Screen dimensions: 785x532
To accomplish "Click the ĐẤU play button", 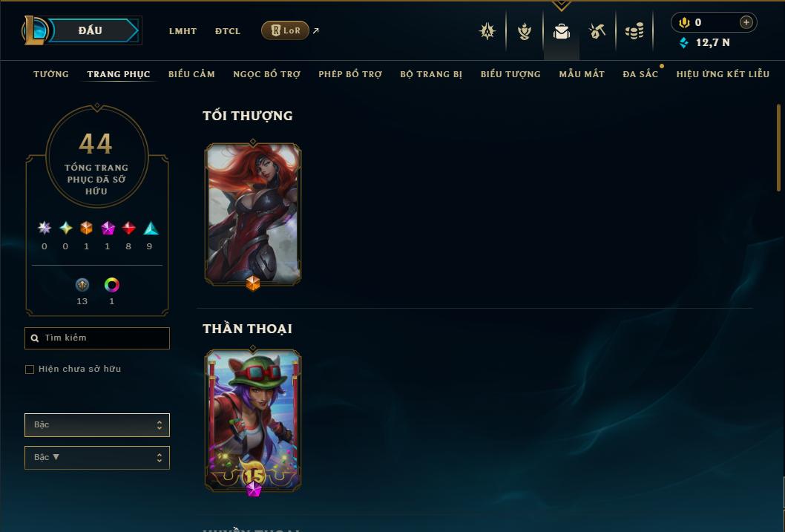I will coord(90,30).
